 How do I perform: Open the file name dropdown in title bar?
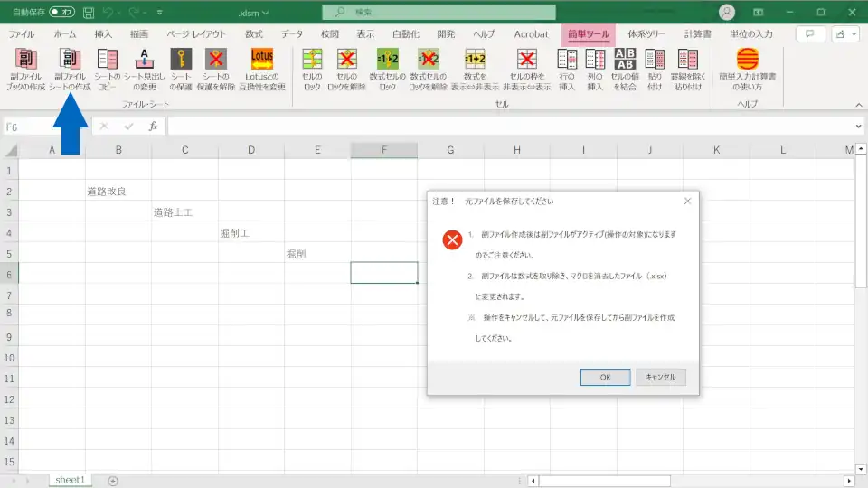tap(266, 13)
